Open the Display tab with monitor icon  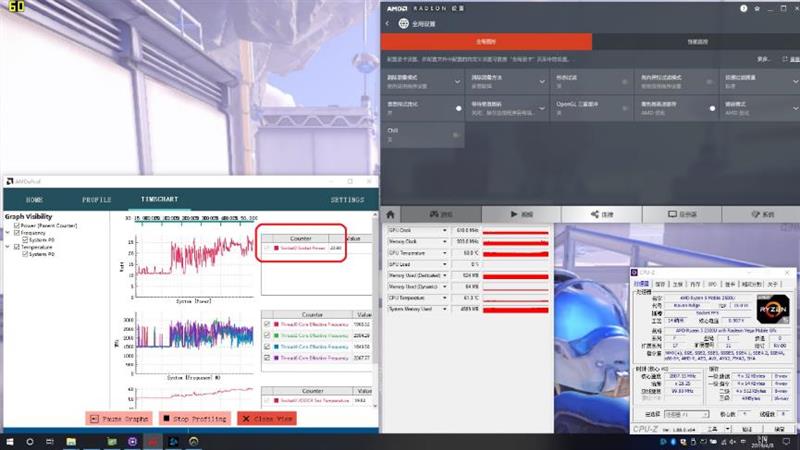point(681,215)
